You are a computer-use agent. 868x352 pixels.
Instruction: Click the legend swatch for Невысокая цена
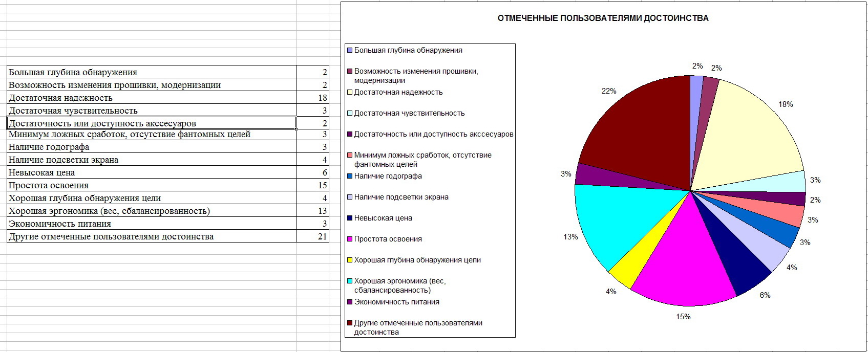tap(350, 218)
